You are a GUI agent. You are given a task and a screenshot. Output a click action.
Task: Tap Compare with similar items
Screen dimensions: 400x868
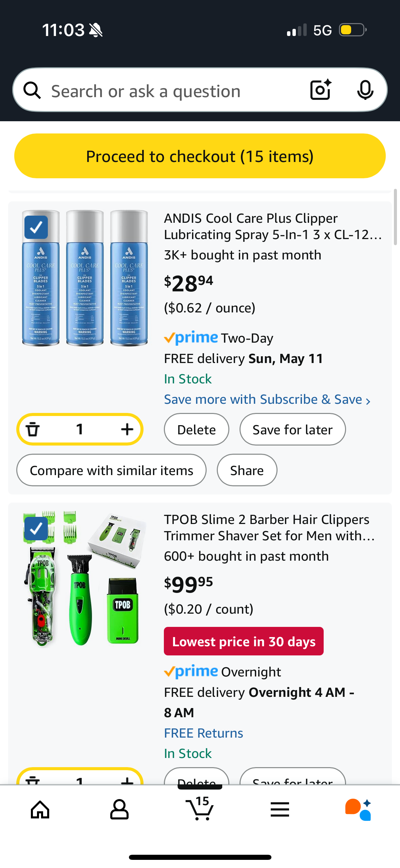111,470
